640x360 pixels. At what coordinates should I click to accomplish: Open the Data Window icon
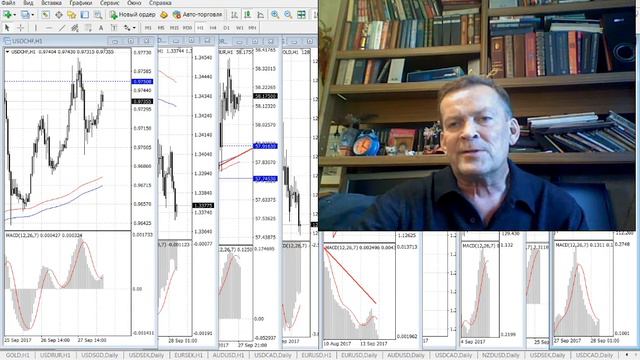59,15
